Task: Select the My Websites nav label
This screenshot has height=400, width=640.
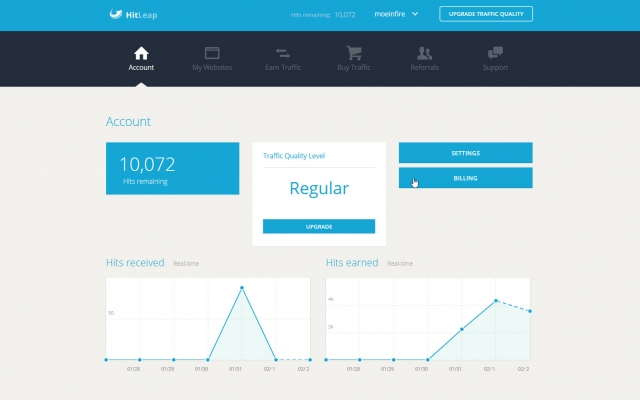Action: [212, 68]
